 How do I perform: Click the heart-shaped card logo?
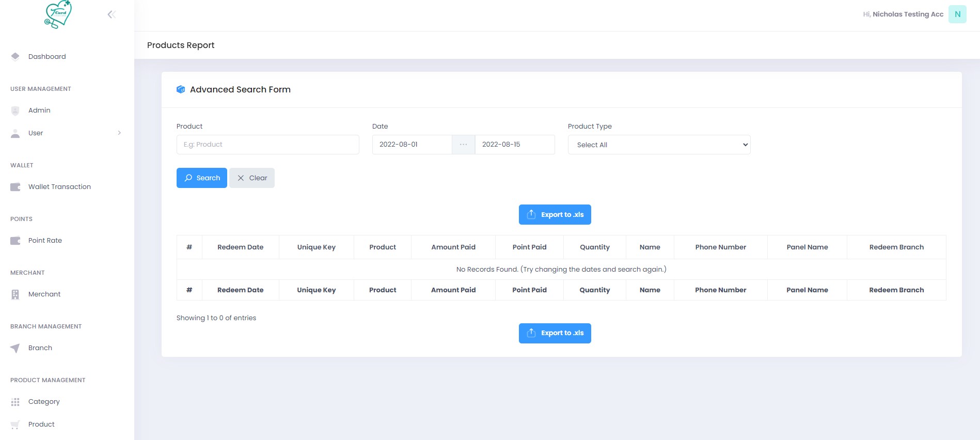[58, 14]
